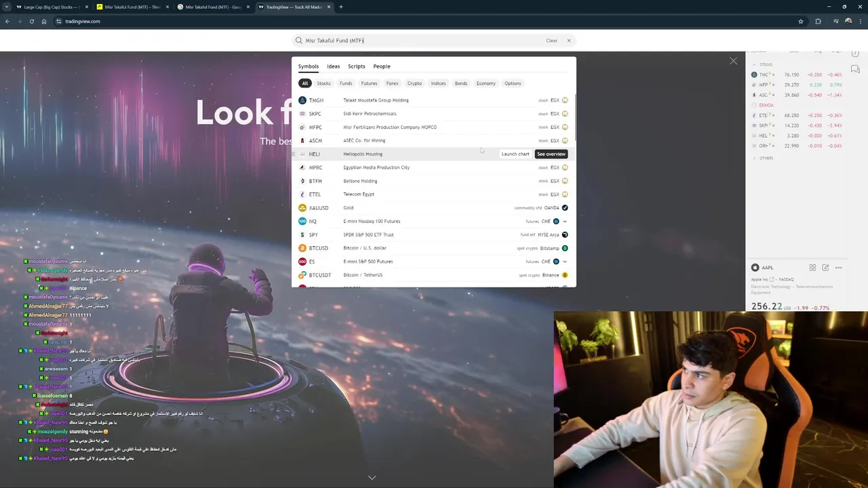The width and height of the screenshot is (868, 488).
Task: Switch to the Scripts search tab
Action: (x=356, y=66)
